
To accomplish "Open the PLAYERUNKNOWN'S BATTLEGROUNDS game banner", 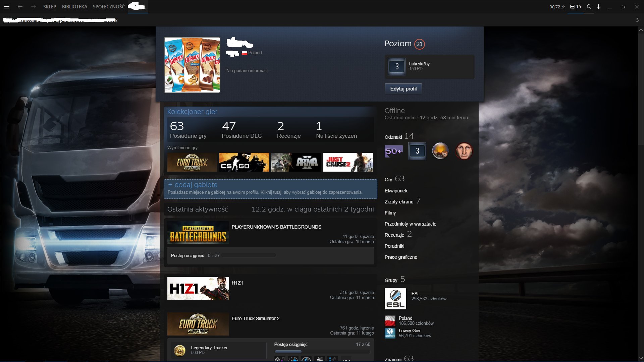I will (198, 233).
